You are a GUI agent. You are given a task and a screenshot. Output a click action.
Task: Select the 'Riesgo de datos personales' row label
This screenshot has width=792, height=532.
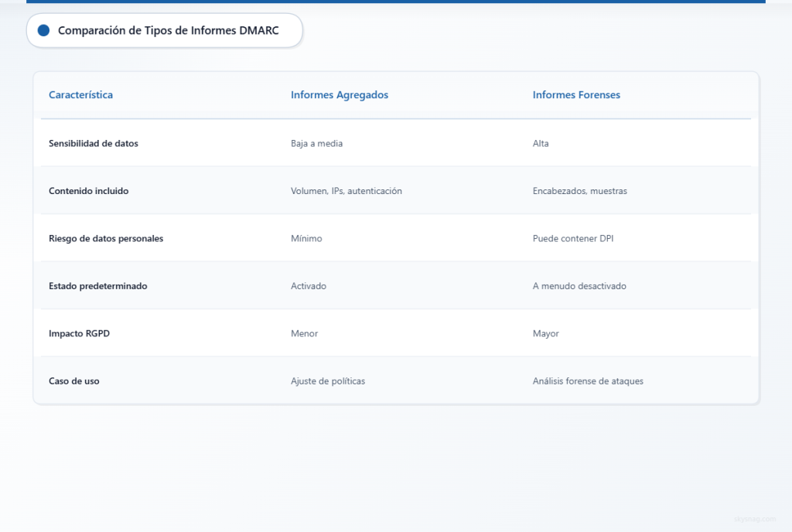106,238
